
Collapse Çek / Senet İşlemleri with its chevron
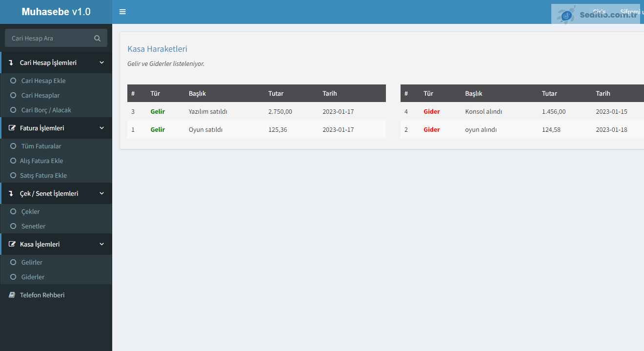click(x=101, y=193)
